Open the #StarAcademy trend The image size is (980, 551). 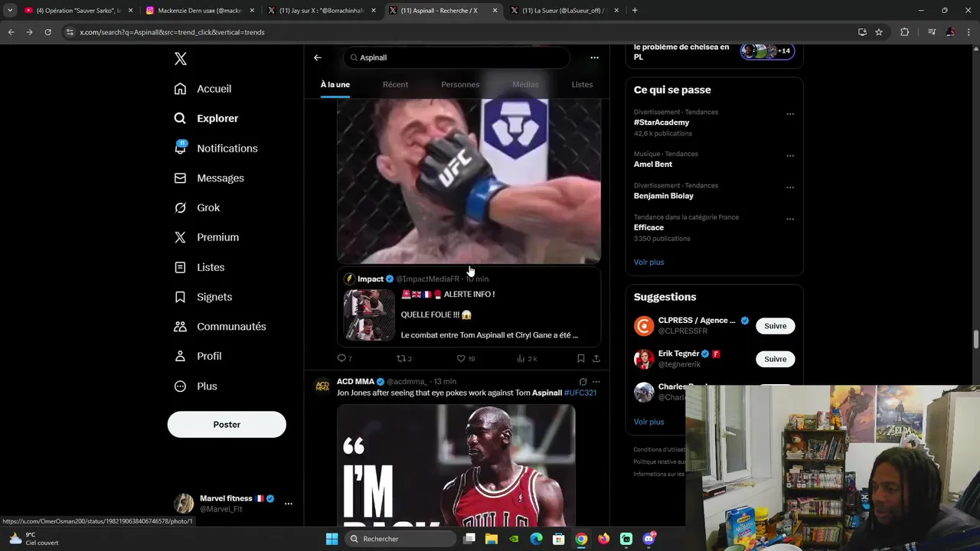[x=661, y=122]
